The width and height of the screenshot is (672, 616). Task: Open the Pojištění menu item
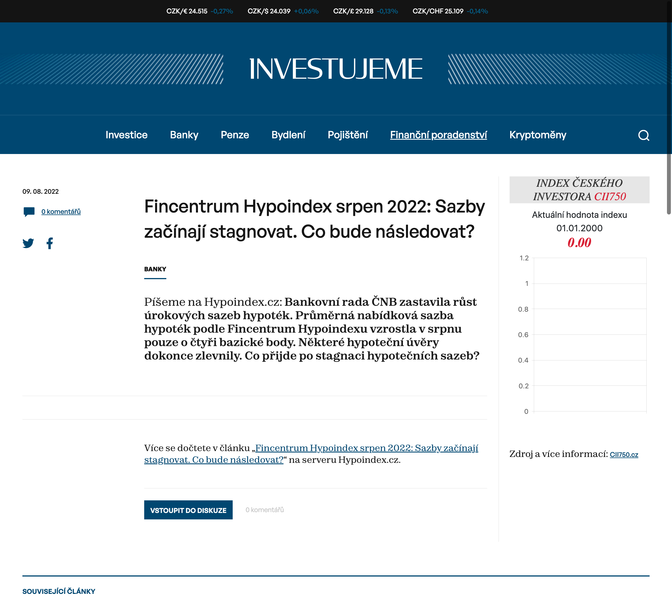[348, 135]
